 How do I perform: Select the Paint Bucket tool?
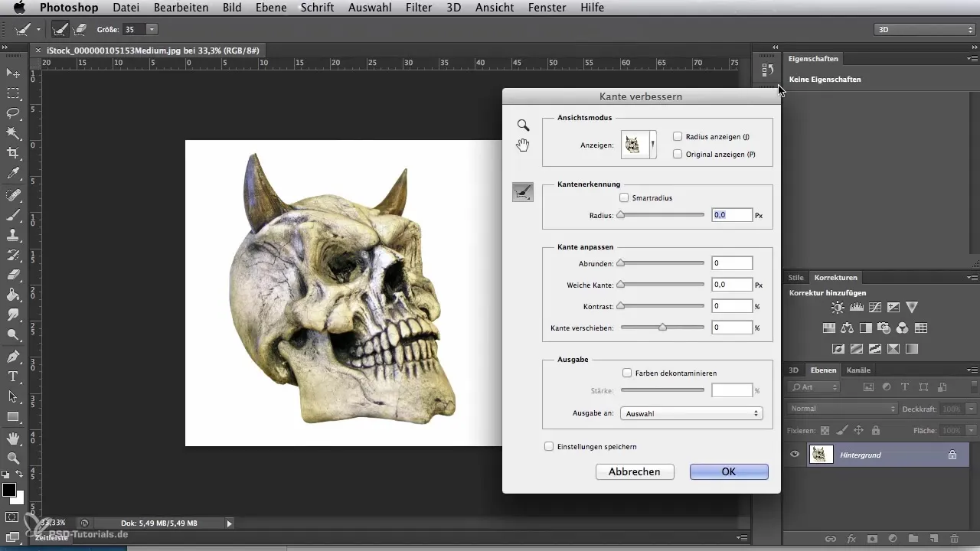pos(13,295)
